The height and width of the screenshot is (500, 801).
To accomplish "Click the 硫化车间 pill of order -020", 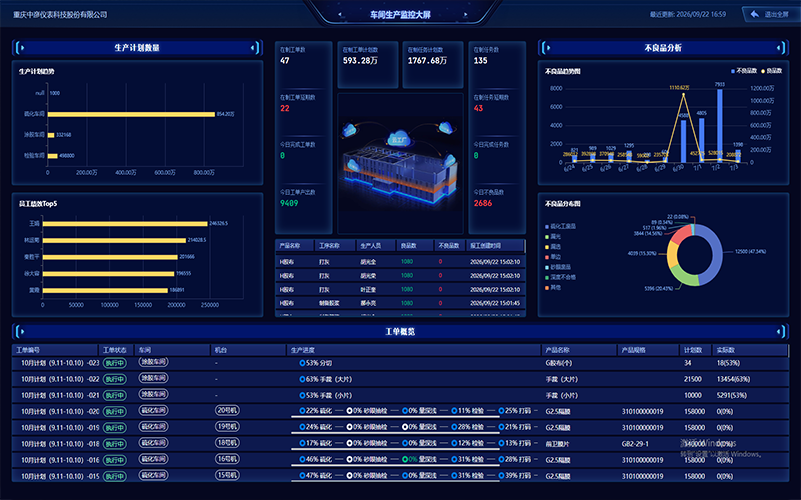I will [x=153, y=410].
